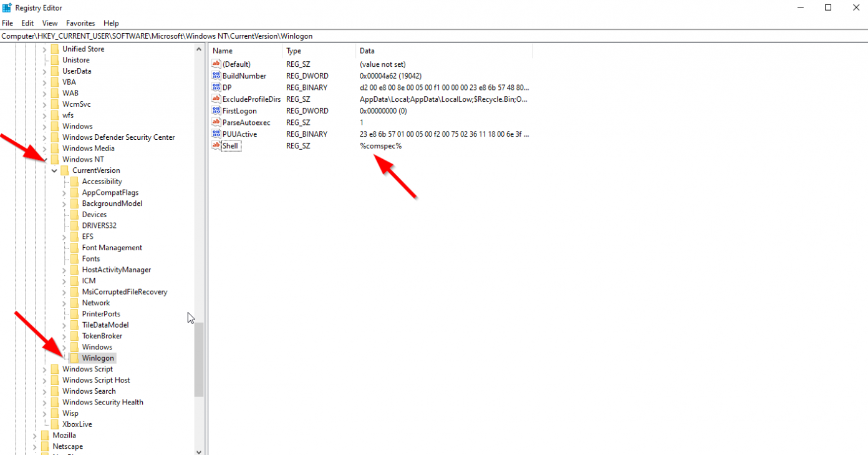Click the tree pane scroll down arrow
868x455 pixels.
[x=199, y=451]
